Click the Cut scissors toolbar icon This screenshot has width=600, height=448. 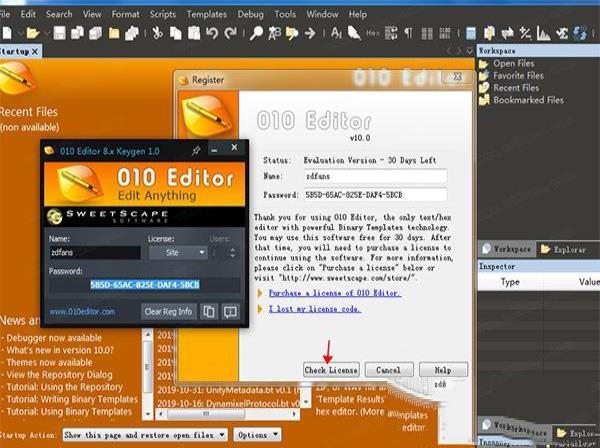pos(157,33)
